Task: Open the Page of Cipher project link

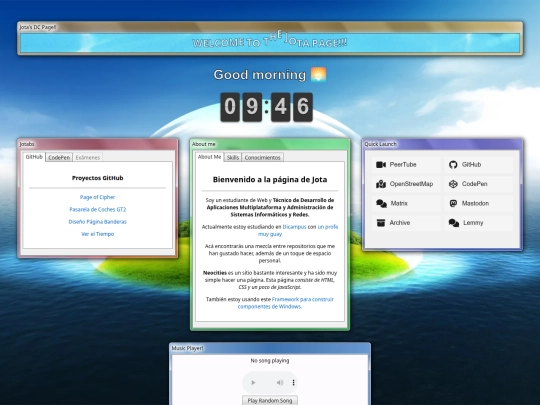Action: tap(97, 197)
